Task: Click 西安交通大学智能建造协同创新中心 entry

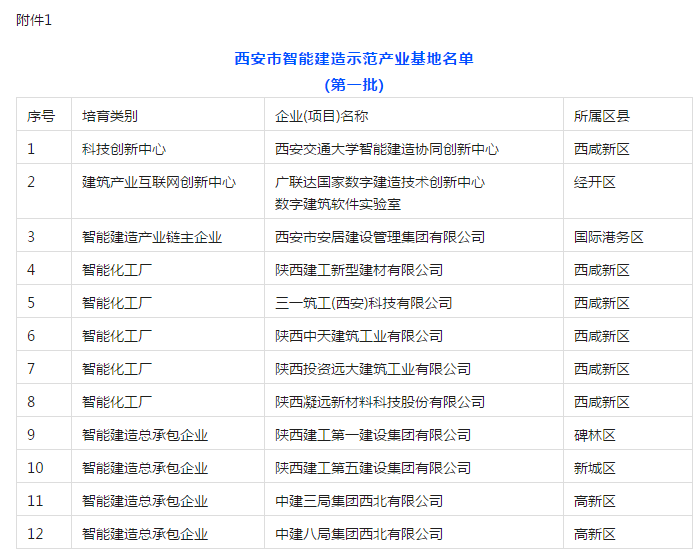Action: (387, 149)
